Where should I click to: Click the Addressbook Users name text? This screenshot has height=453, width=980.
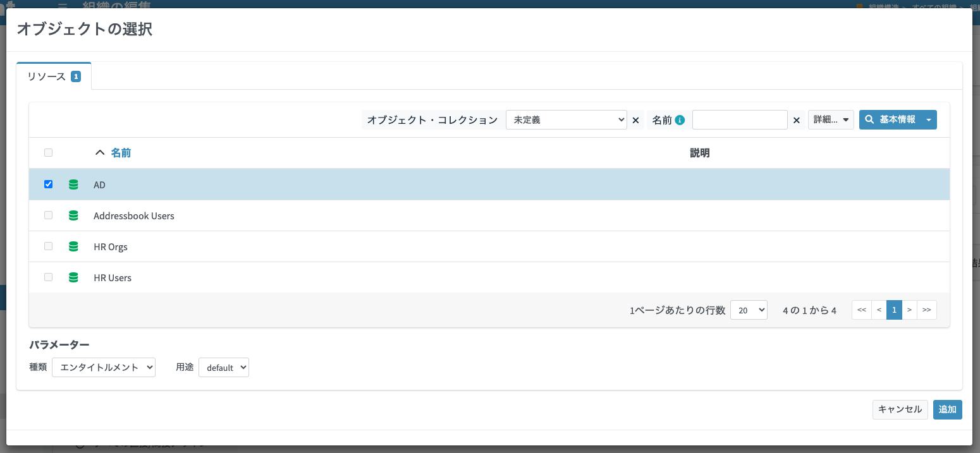point(134,215)
